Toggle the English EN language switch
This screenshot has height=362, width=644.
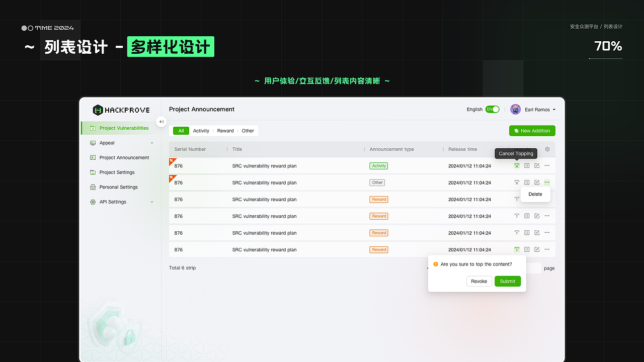click(492, 109)
